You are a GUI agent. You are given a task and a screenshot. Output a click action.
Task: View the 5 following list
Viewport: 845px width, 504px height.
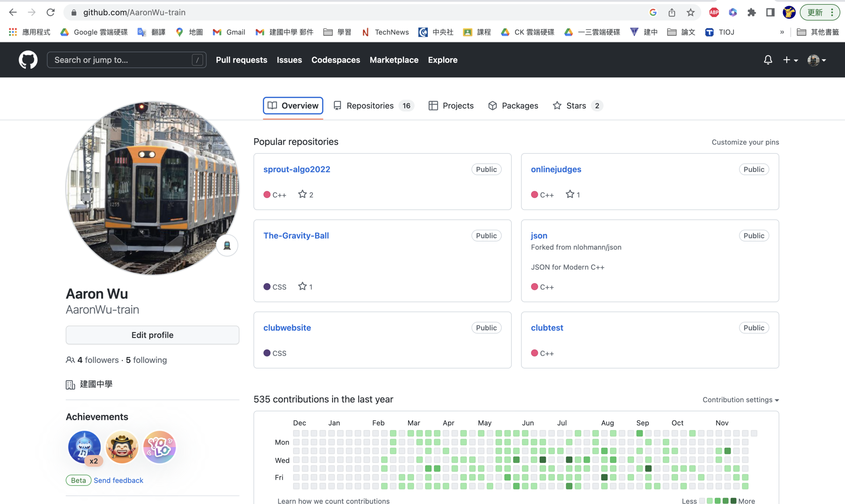coord(146,360)
